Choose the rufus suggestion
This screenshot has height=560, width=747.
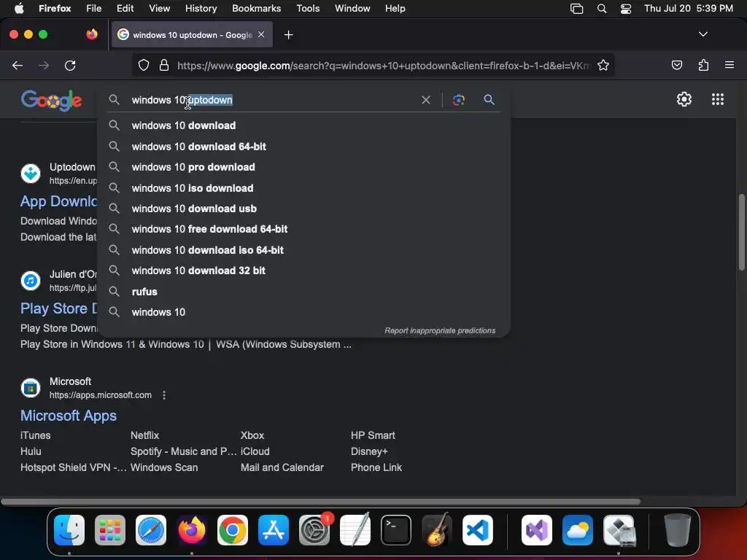pyautogui.click(x=304, y=292)
